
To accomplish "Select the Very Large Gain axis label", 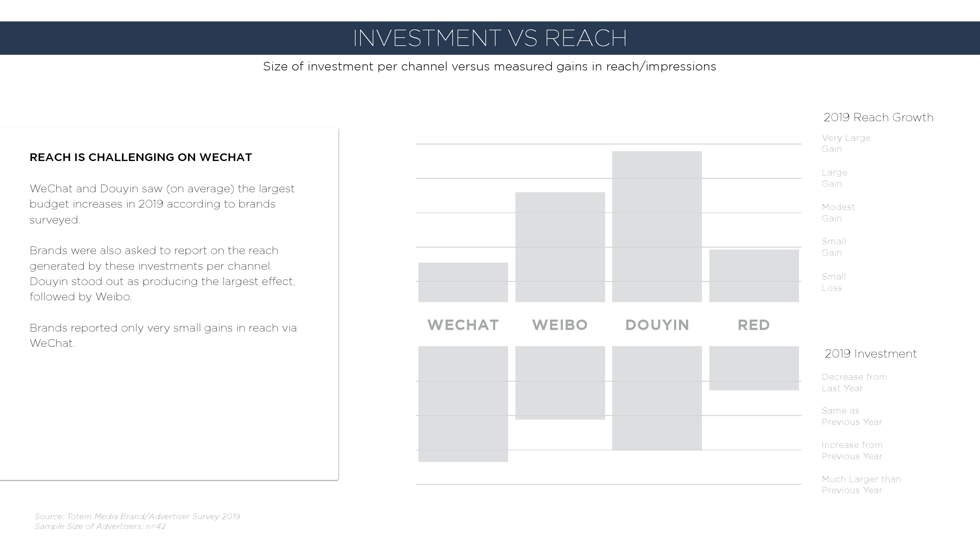I will pos(846,143).
